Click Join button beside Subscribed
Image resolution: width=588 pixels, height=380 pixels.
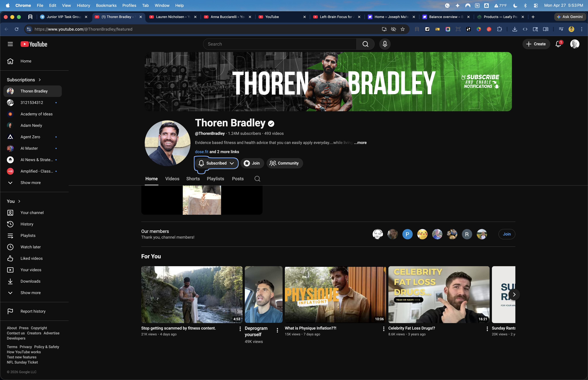pos(252,163)
